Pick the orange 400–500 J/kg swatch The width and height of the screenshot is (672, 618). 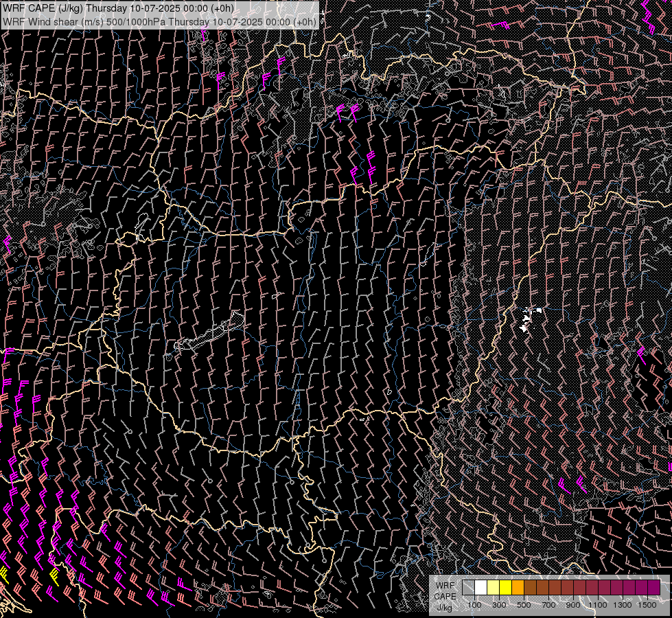518,588
